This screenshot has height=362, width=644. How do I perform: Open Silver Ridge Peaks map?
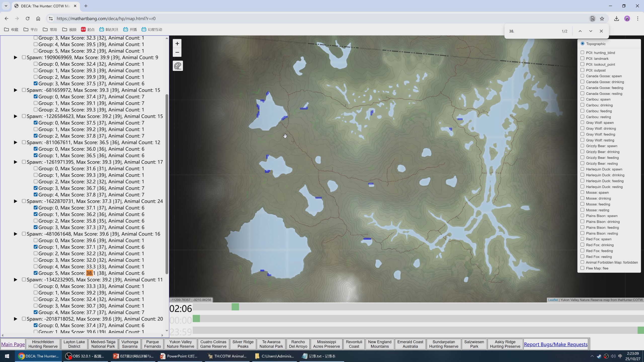243,344
